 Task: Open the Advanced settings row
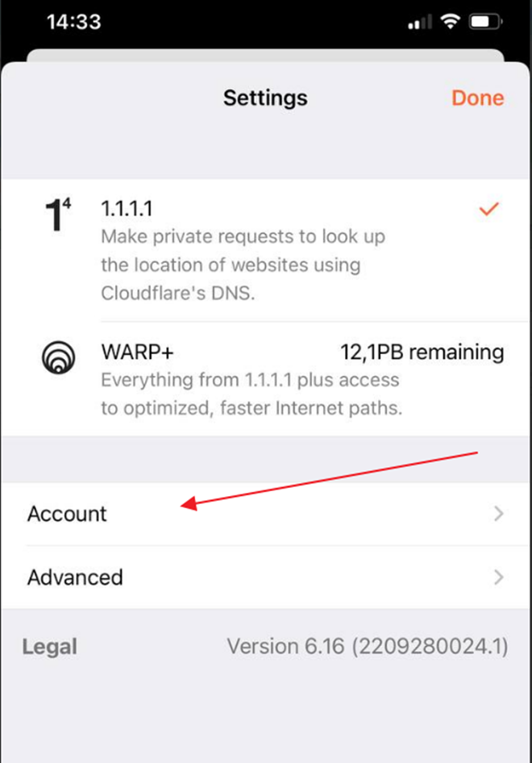265,577
